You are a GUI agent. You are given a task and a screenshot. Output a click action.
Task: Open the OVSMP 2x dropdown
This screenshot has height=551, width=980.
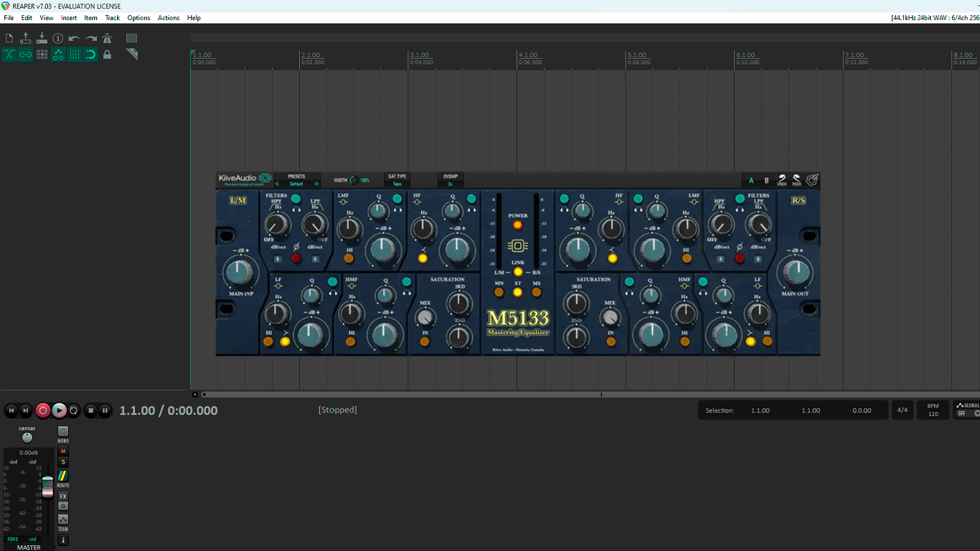pos(451,184)
